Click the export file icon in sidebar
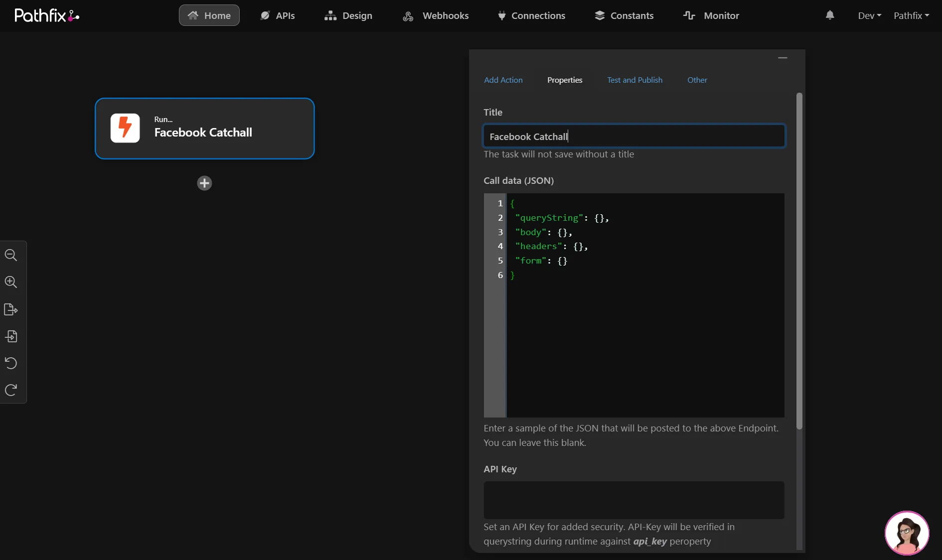Image resolution: width=942 pixels, height=560 pixels. pos(11,309)
